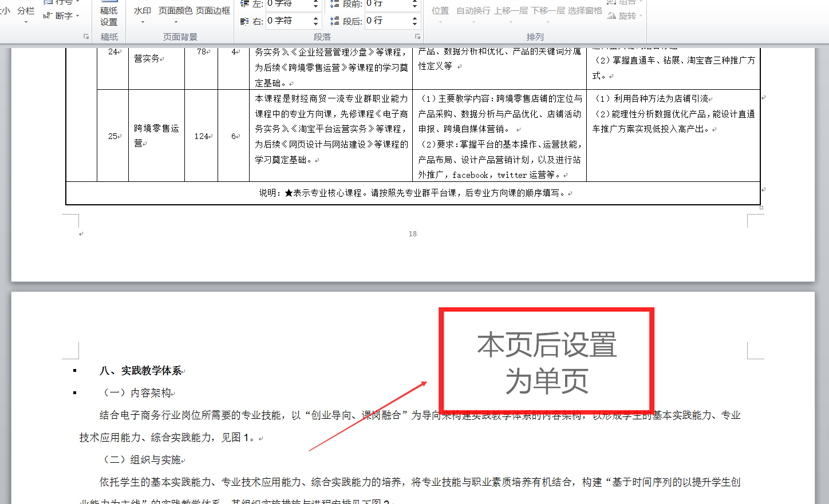Decrease right indent with the down arrow
This screenshot has height=504, width=829.
[315, 25]
